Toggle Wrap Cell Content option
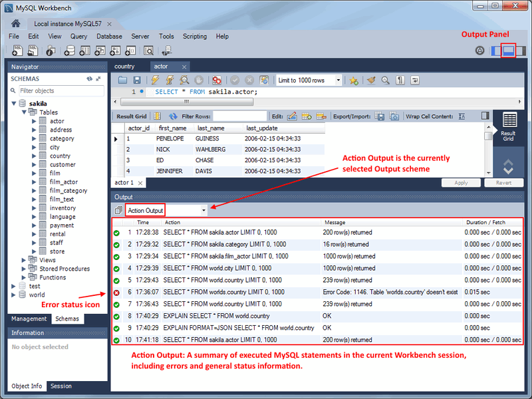The image size is (532, 399). [x=462, y=116]
